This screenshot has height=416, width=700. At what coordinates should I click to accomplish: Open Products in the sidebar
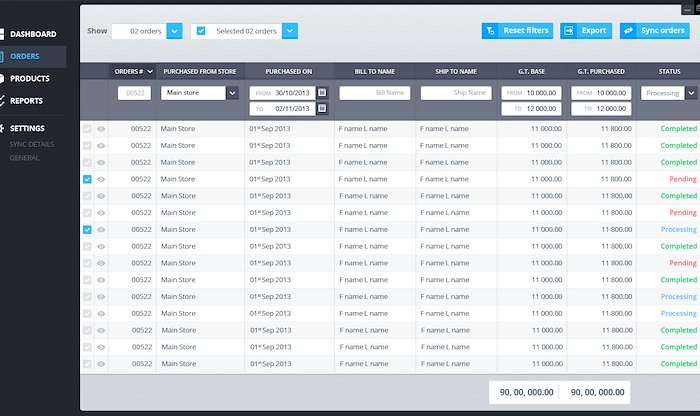[x=29, y=79]
